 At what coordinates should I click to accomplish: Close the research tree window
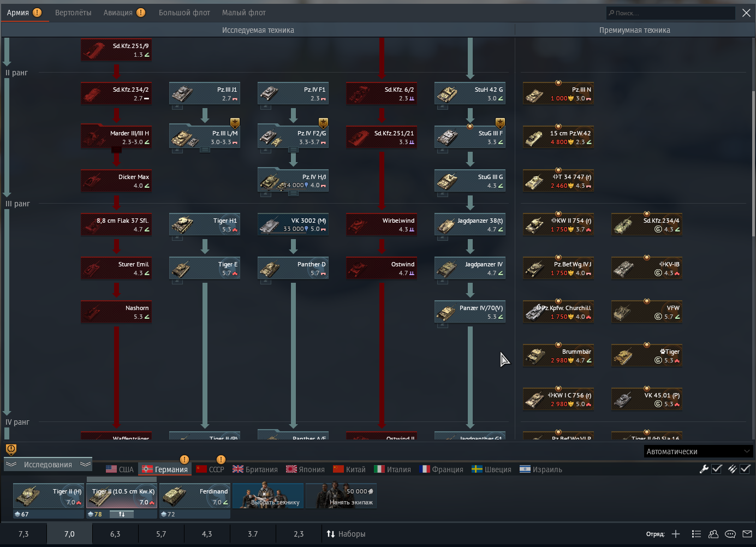(746, 13)
